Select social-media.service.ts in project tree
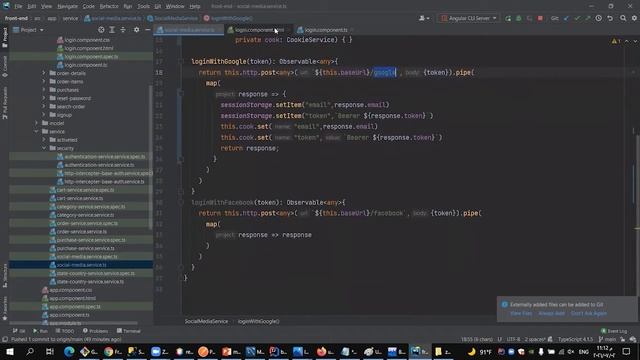The width and height of the screenshot is (640, 360). 82,265
